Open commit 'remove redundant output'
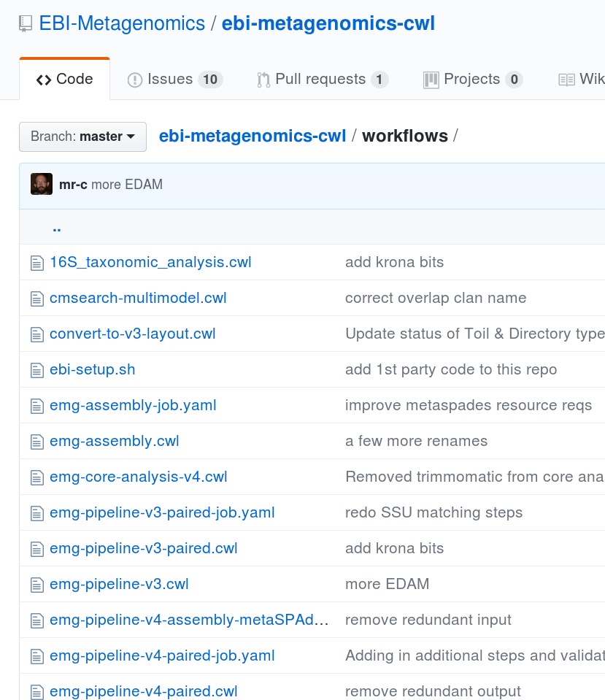 pos(433,691)
